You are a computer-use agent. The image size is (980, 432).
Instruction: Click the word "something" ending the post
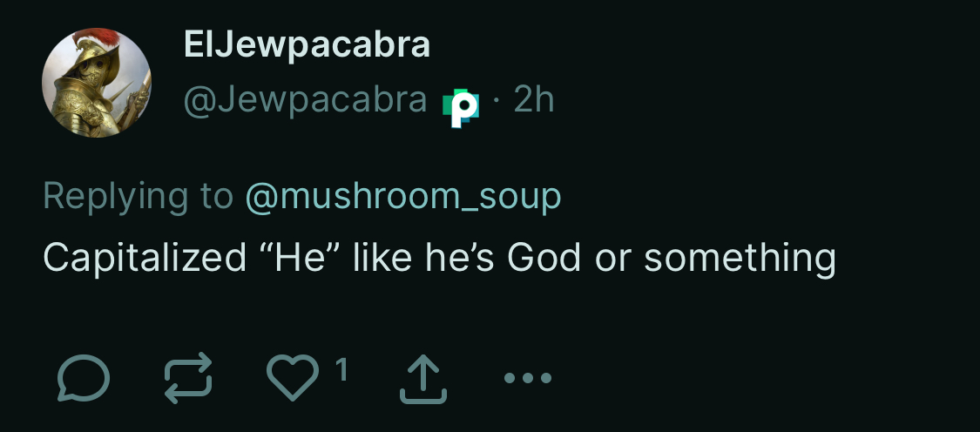[740, 258]
